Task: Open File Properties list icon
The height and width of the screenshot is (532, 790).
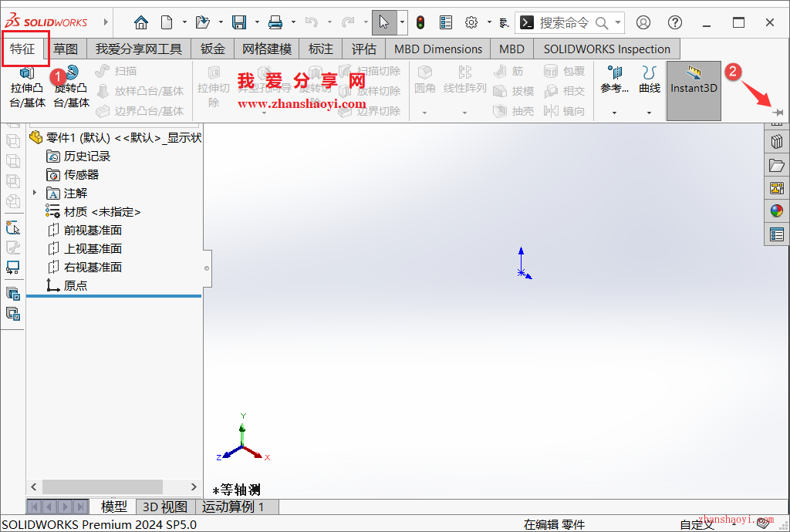Action: tap(446, 22)
